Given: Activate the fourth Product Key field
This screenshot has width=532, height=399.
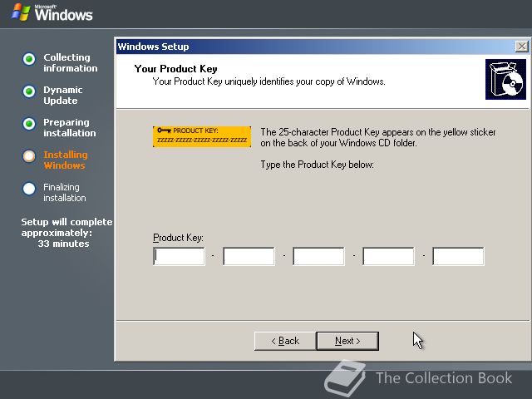Looking at the screenshot, I should pyautogui.click(x=388, y=256).
